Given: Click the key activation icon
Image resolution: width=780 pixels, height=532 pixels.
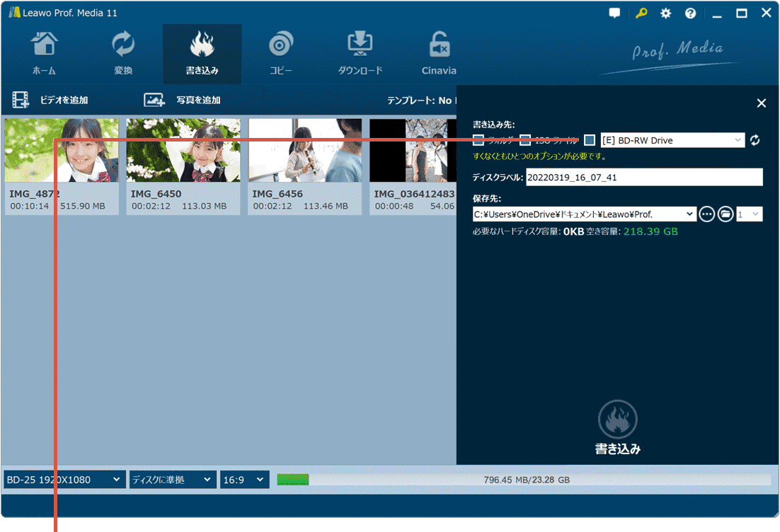Looking at the screenshot, I should [641, 13].
